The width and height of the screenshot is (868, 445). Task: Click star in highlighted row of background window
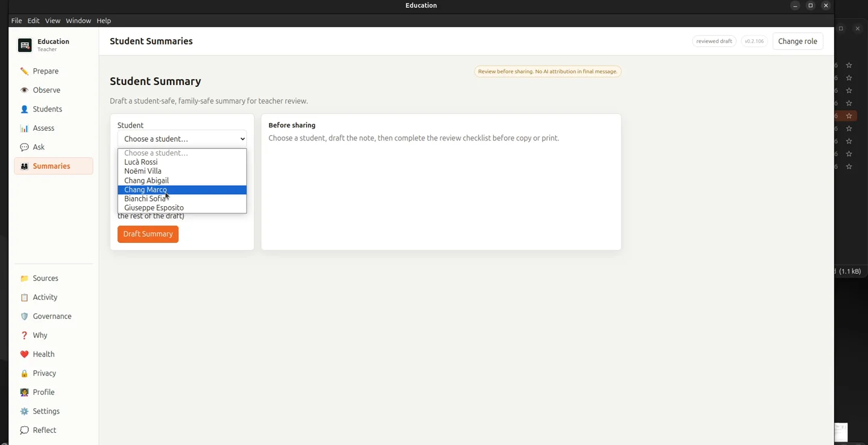pos(849,116)
